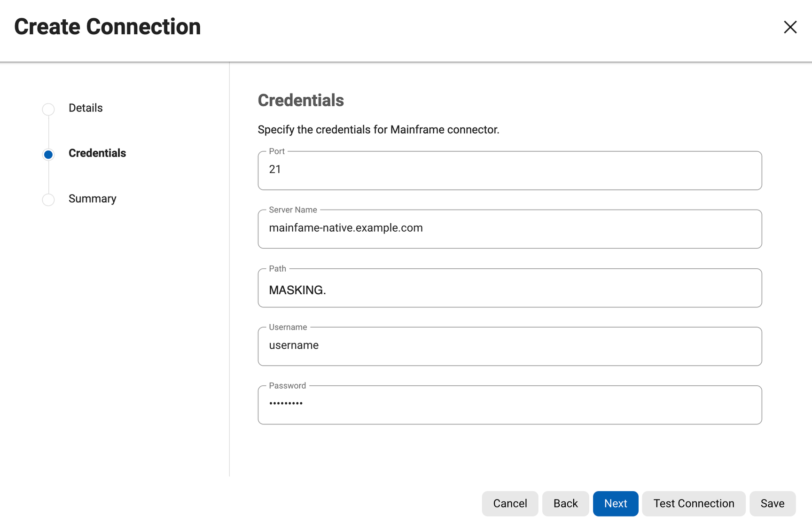Jump to the Summary step label
This screenshot has height=524, width=812.
[x=92, y=199]
